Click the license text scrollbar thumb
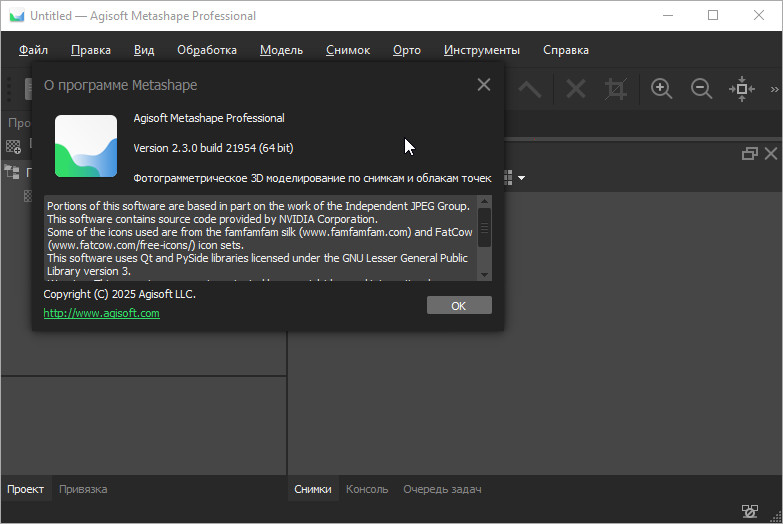Image resolution: width=783 pixels, height=524 pixels. 485,227
